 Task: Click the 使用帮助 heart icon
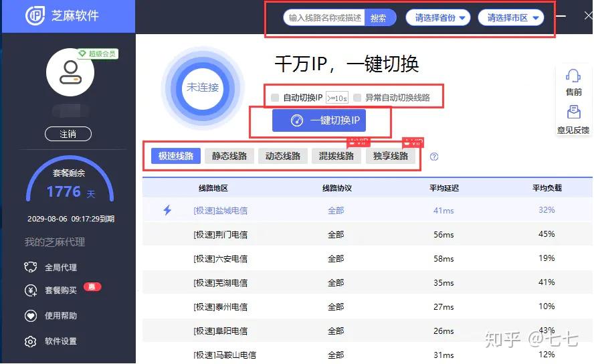(x=30, y=316)
